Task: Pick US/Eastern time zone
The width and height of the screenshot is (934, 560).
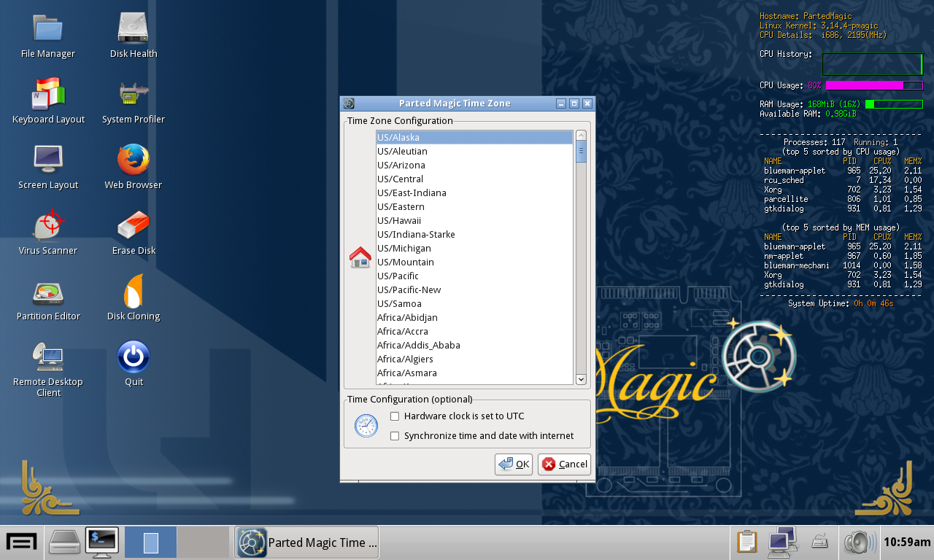Action: point(474,207)
